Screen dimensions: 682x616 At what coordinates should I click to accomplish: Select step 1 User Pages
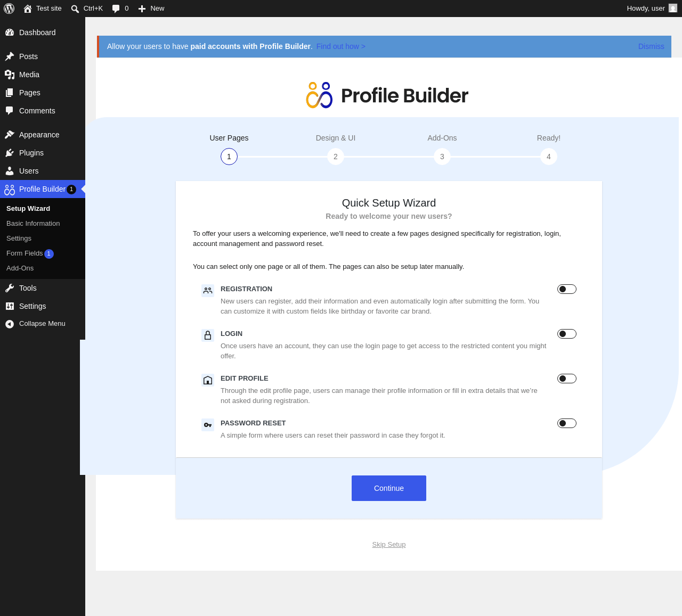tap(229, 157)
